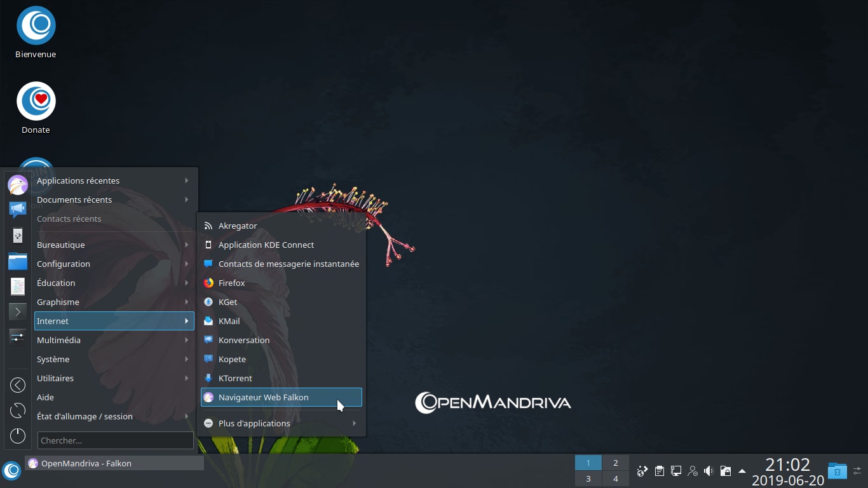Open Contacts de messagerie instantanée

[x=281, y=264]
